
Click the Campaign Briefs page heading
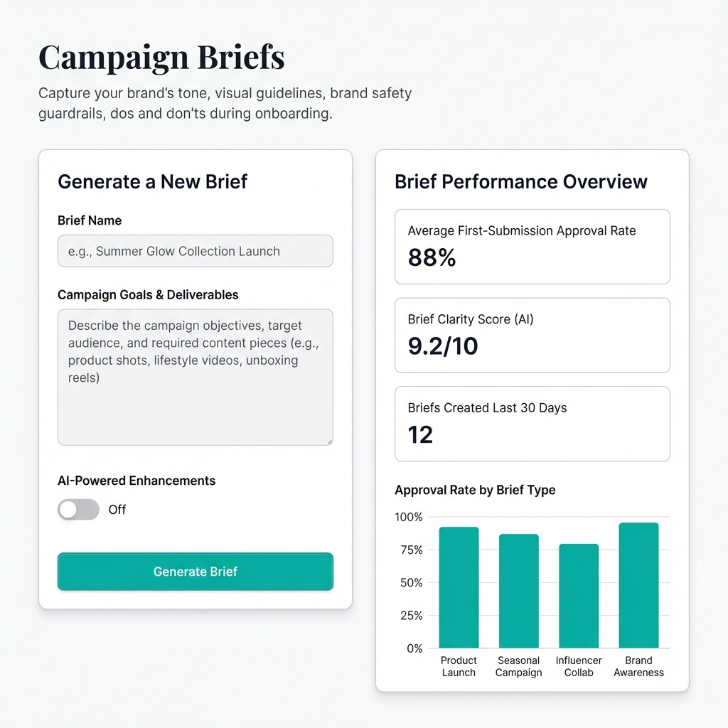(x=161, y=58)
